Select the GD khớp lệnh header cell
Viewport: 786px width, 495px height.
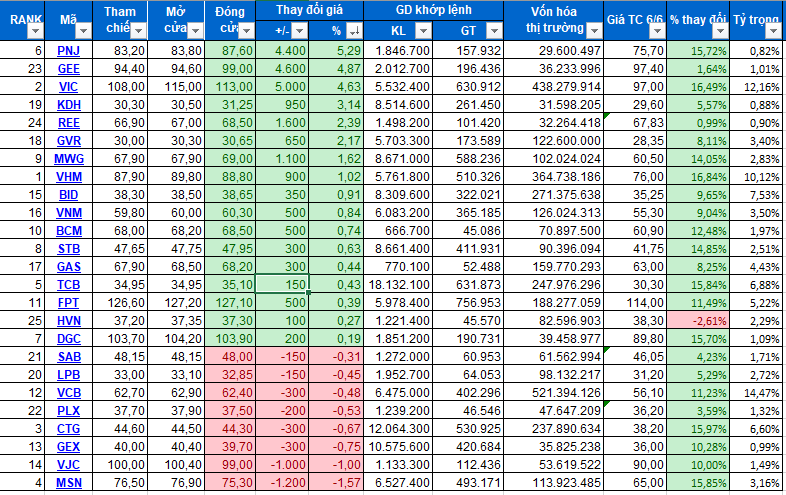point(434,11)
